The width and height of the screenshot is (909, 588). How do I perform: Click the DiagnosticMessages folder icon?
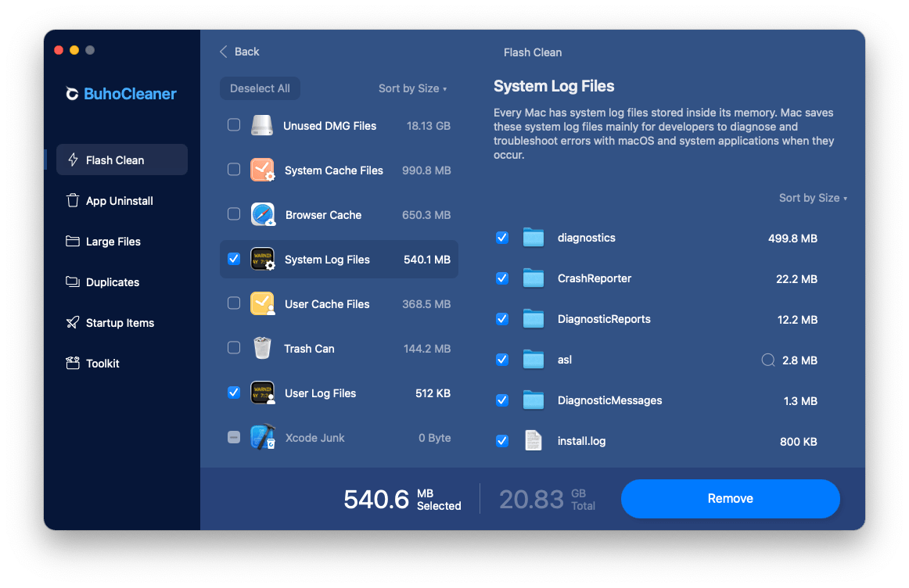click(x=534, y=400)
